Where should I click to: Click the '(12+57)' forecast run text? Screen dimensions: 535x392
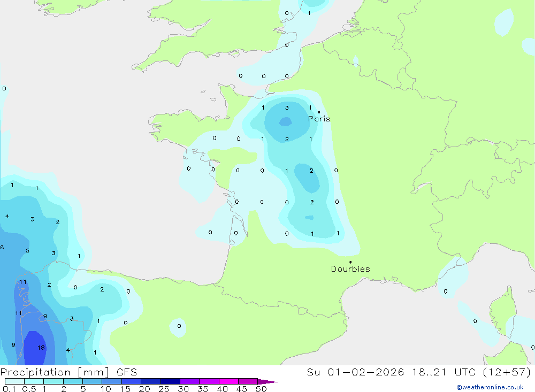click(x=507, y=372)
